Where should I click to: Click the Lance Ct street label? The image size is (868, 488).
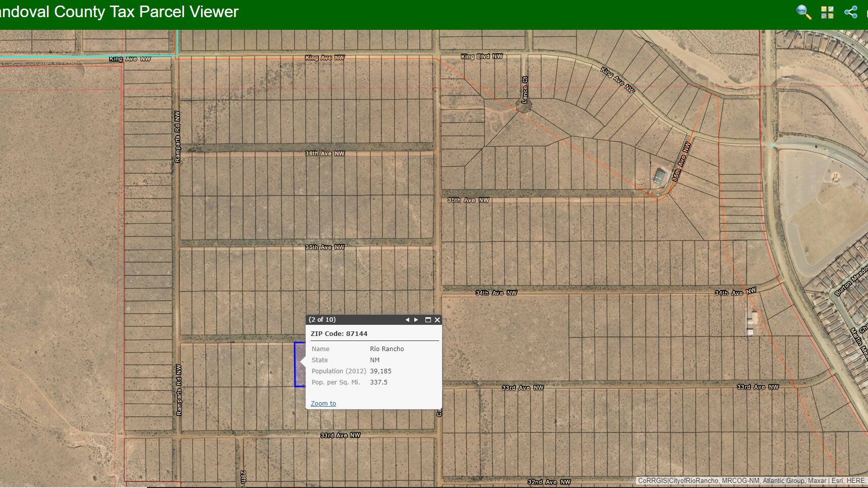click(x=524, y=90)
